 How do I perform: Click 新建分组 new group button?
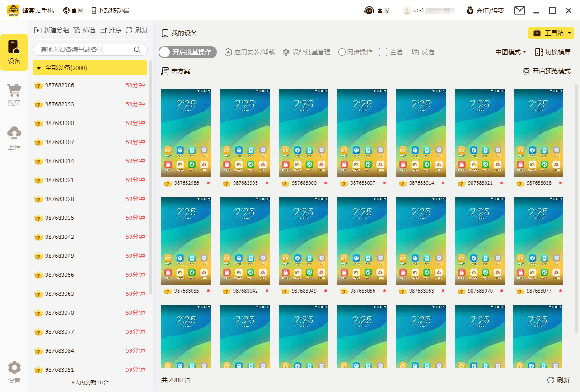pyautogui.click(x=51, y=30)
